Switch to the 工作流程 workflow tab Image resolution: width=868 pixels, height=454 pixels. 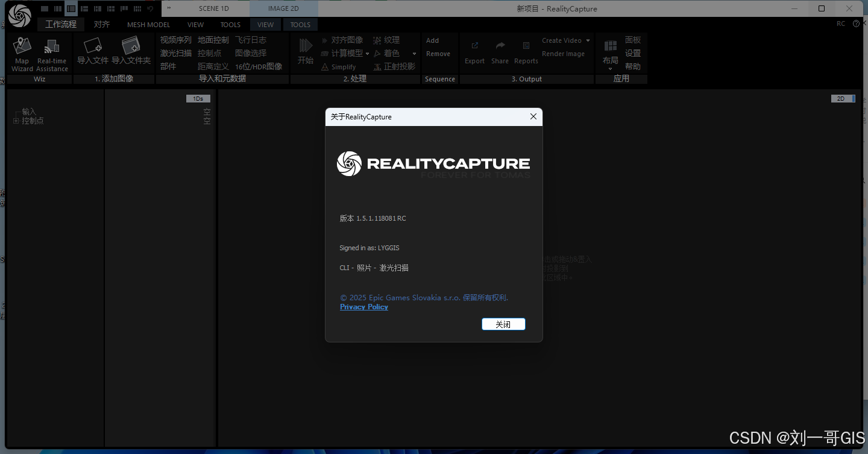coord(61,24)
